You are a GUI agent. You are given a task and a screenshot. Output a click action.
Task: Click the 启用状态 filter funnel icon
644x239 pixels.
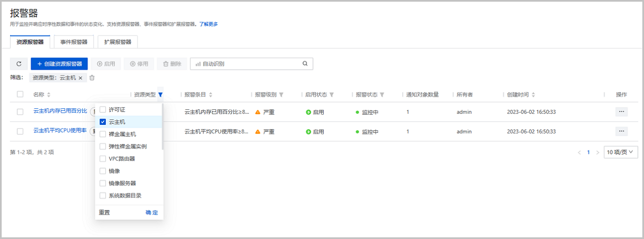click(332, 95)
